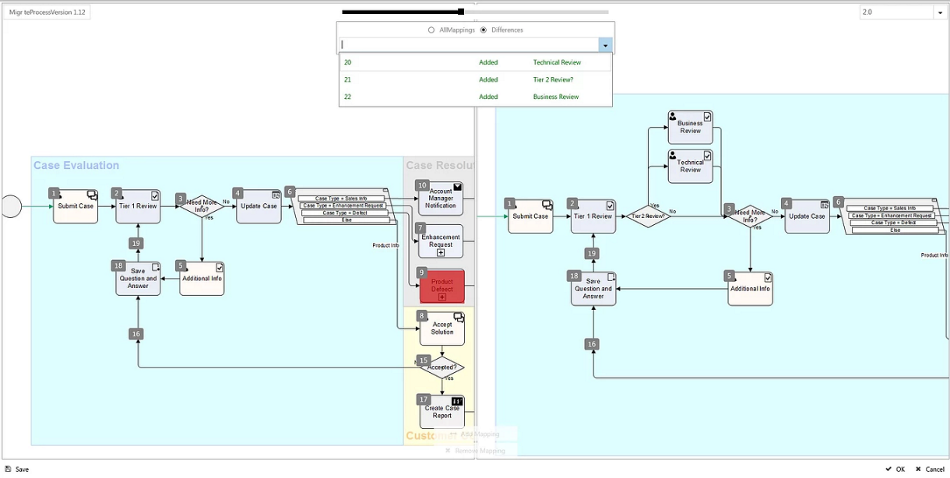Click the version slider handle

coord(461,12)
